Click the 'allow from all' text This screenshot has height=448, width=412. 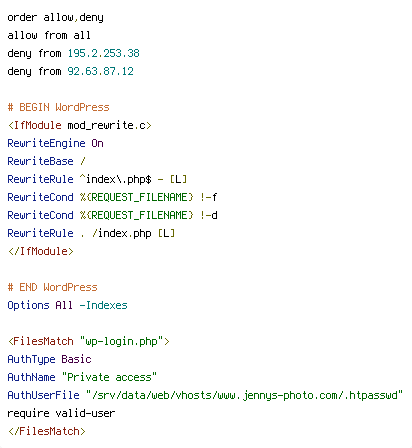coord(49,35)
